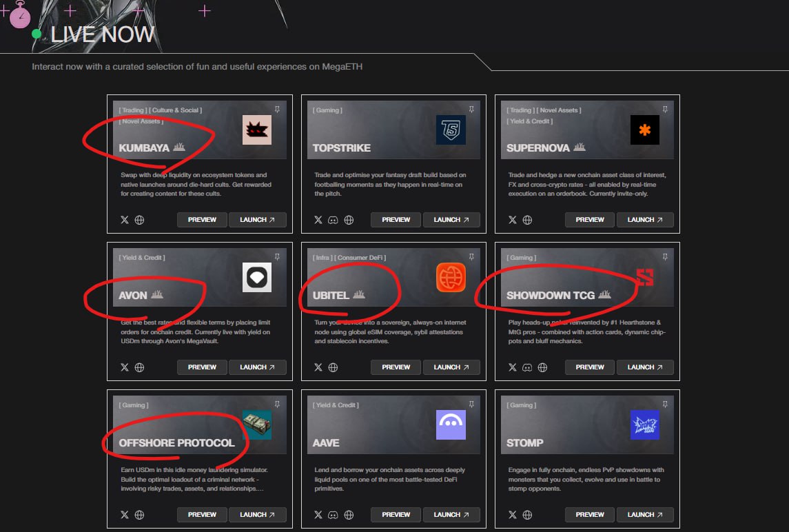Click the SUPERNOVA card title
The width and height of the screenshot is (789, 532).
(x=538, y=148)
